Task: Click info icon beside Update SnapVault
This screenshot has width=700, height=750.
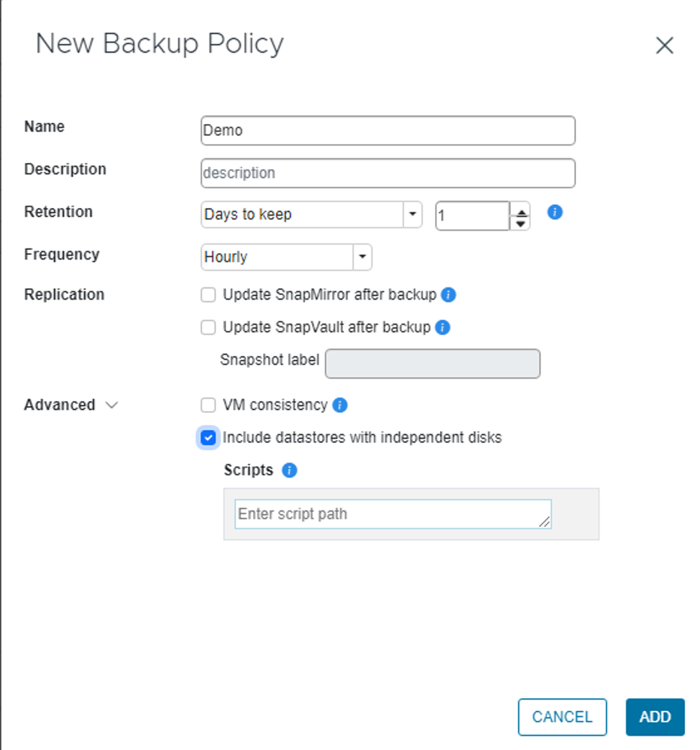Action: (442, 327)
